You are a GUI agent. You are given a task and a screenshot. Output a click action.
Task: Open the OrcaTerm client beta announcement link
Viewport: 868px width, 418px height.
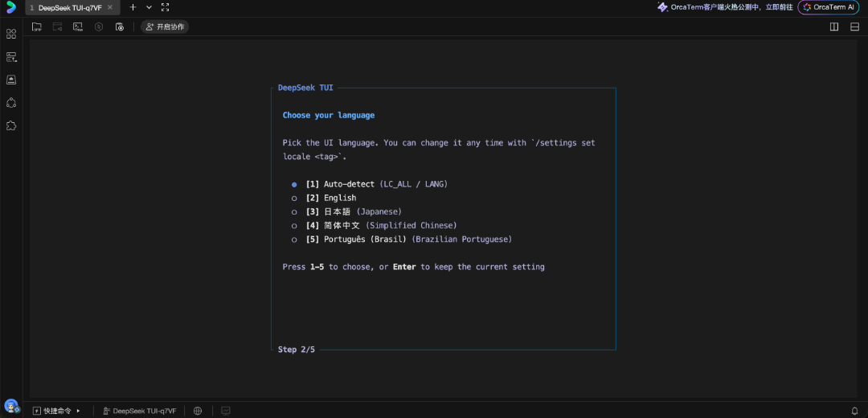pos(725,7)
